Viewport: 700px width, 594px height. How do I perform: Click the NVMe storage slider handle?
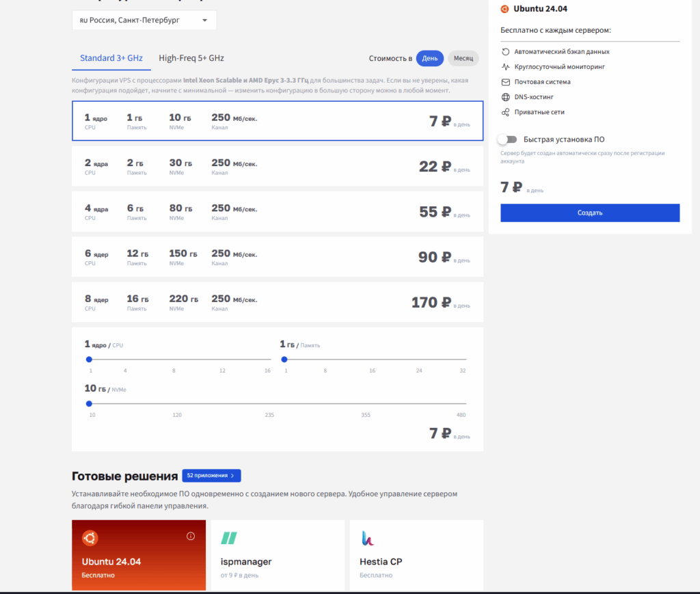[89, 403]
